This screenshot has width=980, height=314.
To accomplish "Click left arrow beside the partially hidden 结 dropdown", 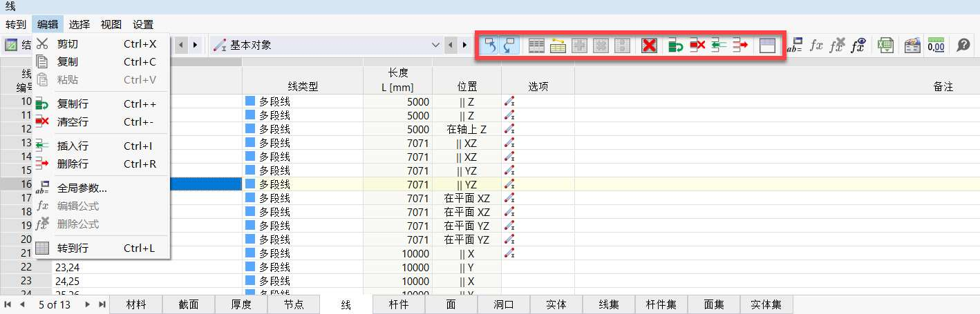I will (182, 46).
